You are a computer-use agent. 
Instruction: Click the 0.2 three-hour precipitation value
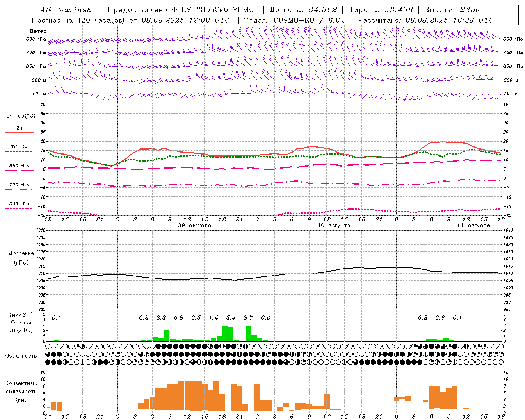pyautogui.click(x=144, y=318)
